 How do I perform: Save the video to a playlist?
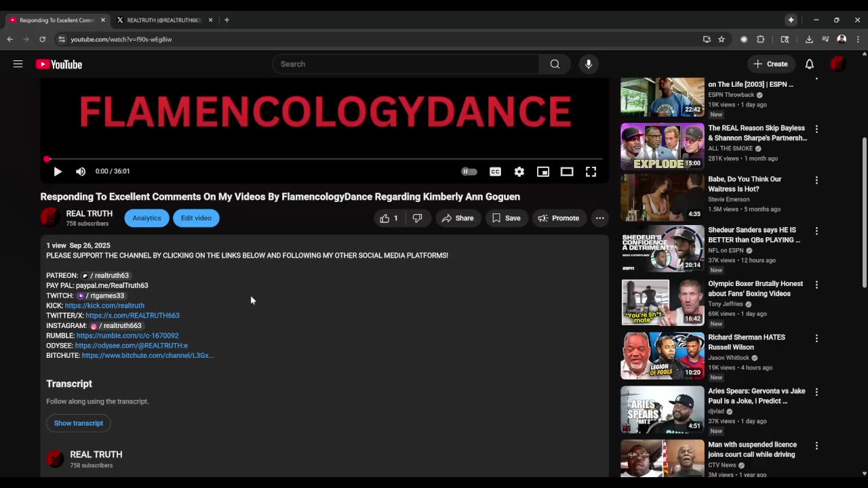point(506,218)
